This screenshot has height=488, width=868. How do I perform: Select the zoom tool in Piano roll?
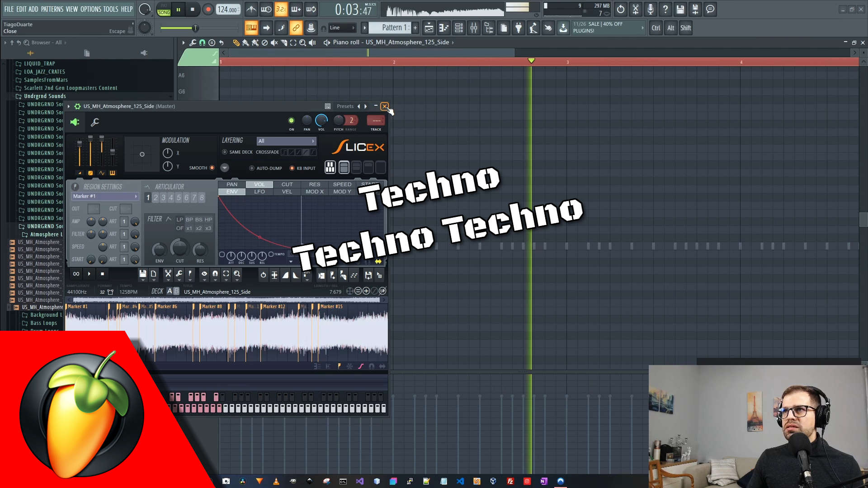302,42
